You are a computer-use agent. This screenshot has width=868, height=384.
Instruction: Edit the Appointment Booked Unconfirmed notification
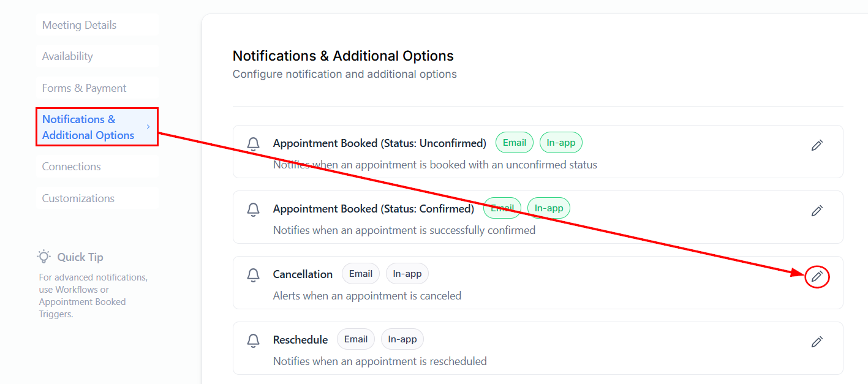pyautogui.click(x=817, y=145)
